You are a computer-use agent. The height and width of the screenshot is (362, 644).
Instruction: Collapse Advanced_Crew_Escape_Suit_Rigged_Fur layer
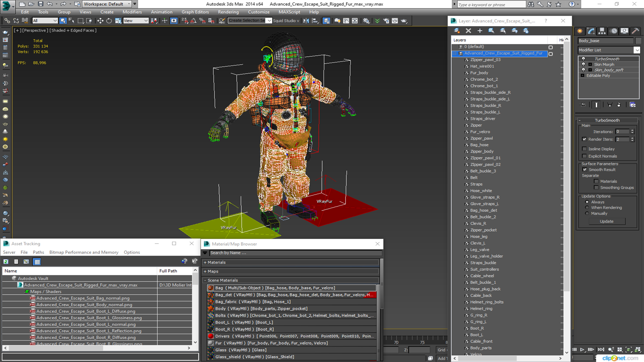click(x=455, y=53)
